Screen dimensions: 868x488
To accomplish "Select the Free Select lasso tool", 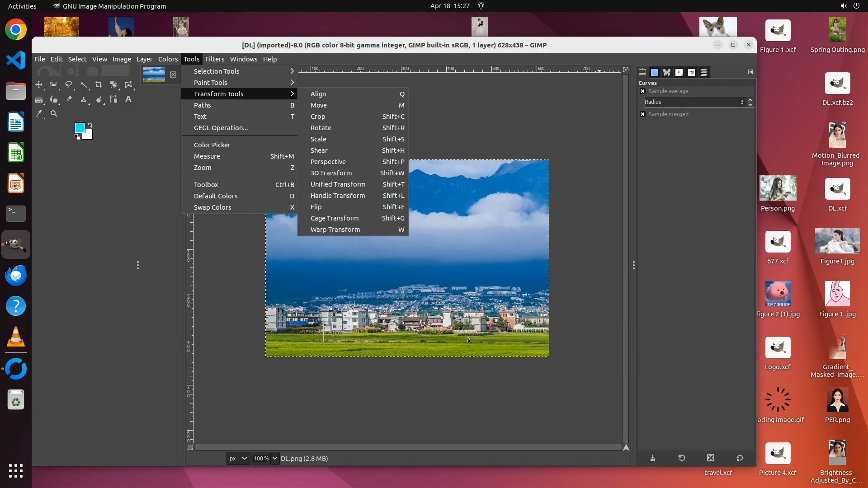I will pos(69,85).
